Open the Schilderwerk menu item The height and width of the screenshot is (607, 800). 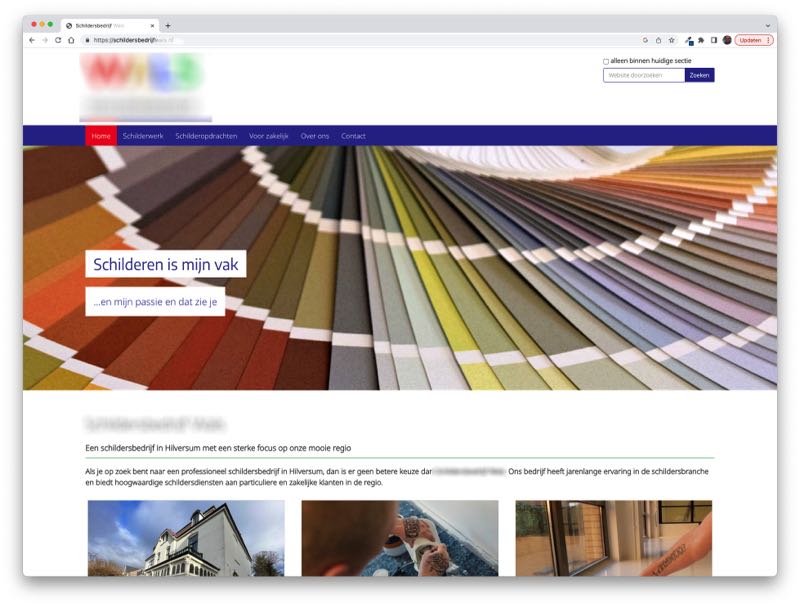tap(143, 136)
